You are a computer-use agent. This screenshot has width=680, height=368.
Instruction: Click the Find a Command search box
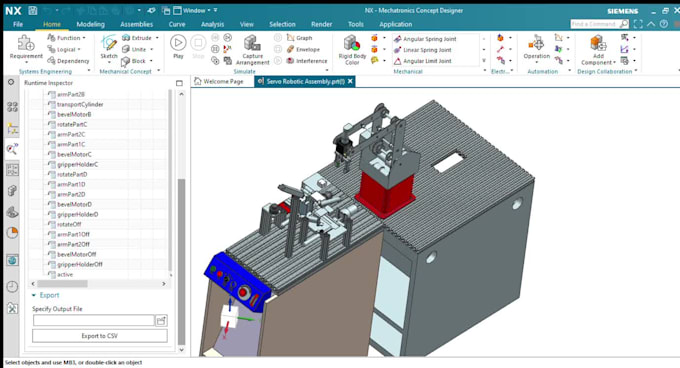pos(599,24)
